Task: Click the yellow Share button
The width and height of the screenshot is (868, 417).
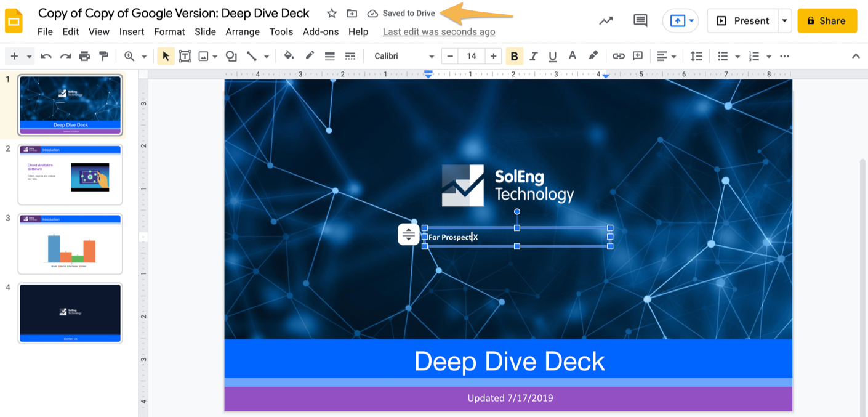Action: tap(827, 21)
